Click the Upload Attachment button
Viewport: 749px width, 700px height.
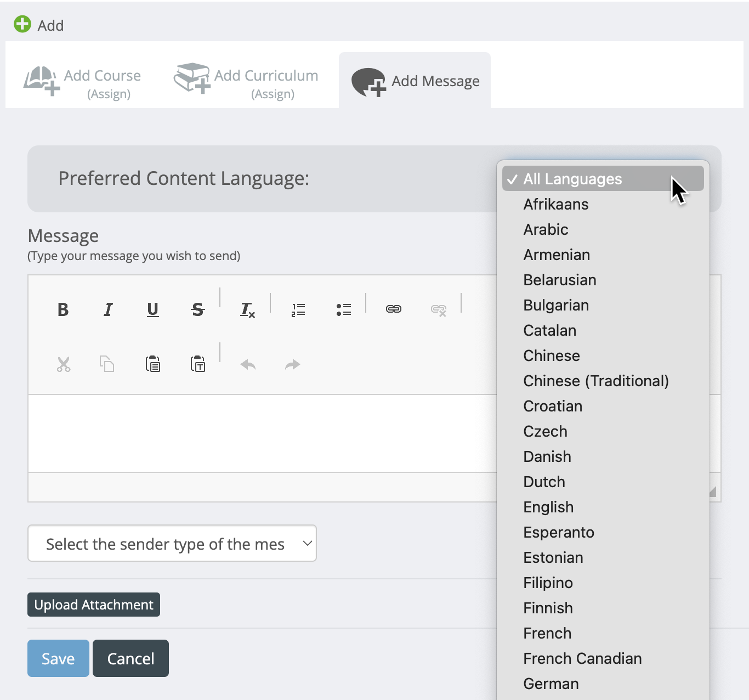click(x=94, y=605)
